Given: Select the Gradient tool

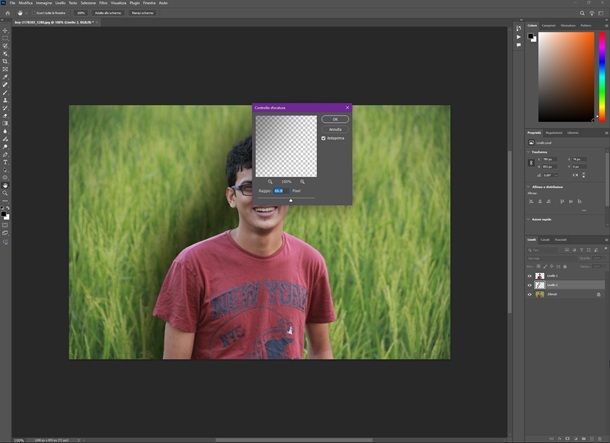Looking at the screenshot, I should tap(5, 123).
